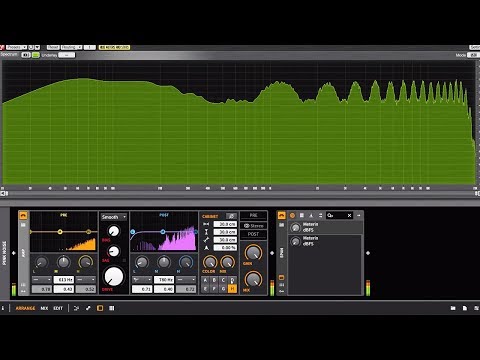Click the Post EQ 780 Hz frequency field
480x360 pixels.
coord(164,279)
